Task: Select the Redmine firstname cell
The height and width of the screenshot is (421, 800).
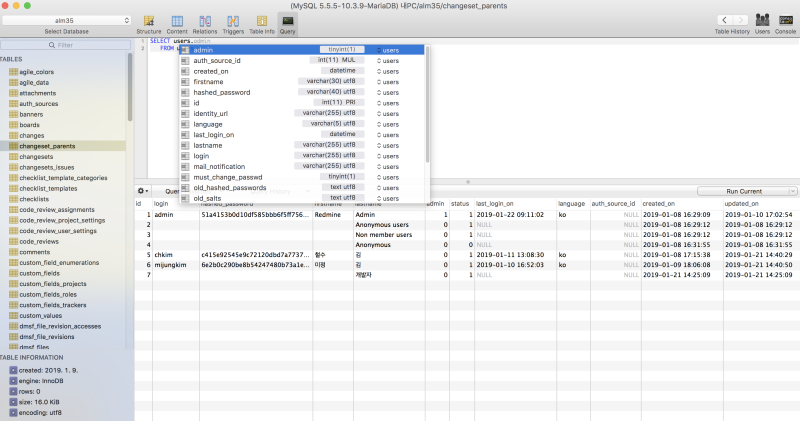Action: 333,215
